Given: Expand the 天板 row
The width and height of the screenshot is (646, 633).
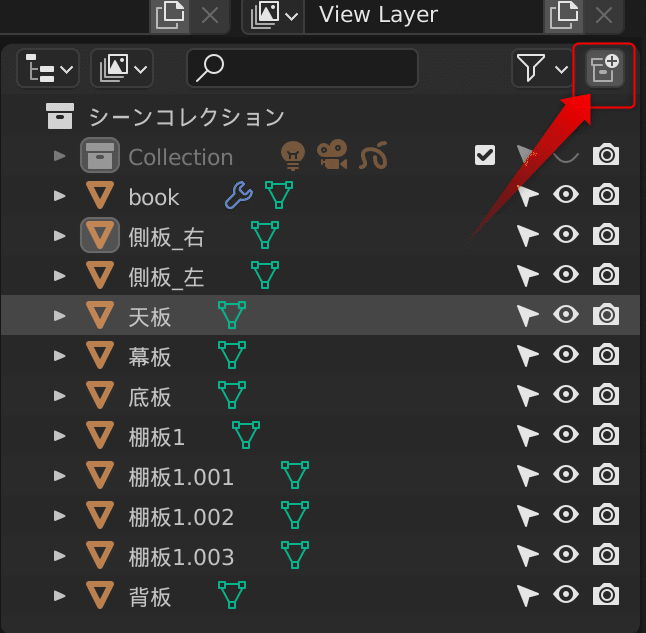Looking at the screenshot, I should click(x=60, y=316).
